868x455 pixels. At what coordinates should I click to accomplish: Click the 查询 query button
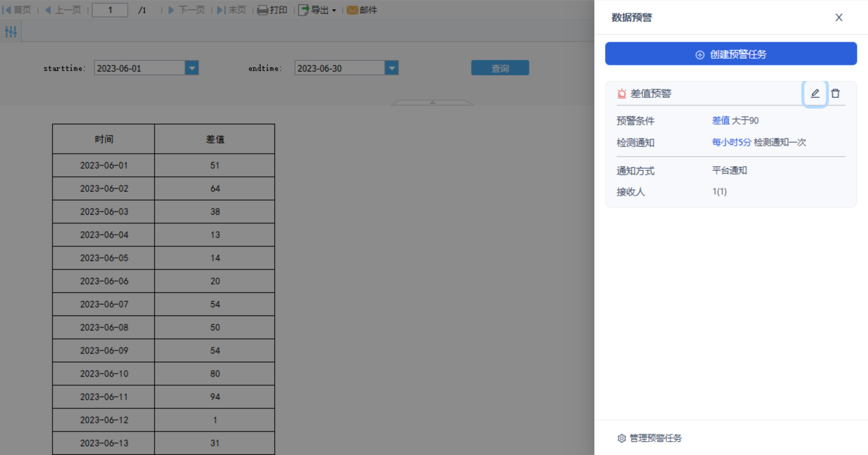pos(500,68)
